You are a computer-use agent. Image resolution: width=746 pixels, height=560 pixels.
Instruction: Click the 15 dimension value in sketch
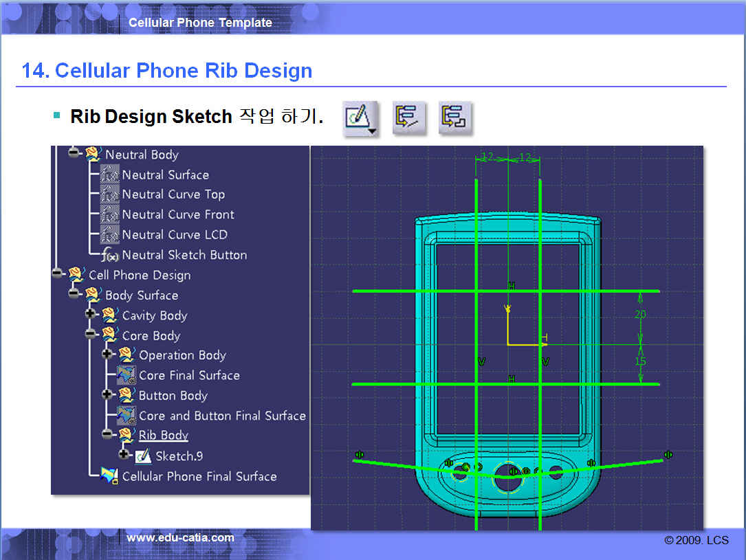640,361
